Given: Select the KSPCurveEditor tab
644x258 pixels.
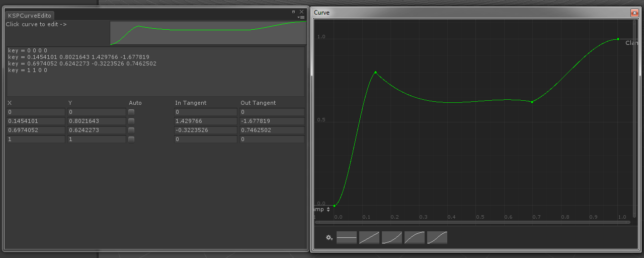Looking at the screenshot, I should [30, 16].
